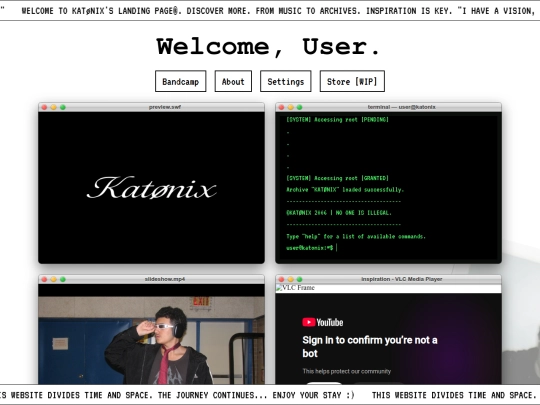Click the slideshow photo of person with headphones
Image resolution: width=540 pixels, height=405 pixels.
pyautogui.click(x=152, y=340)
